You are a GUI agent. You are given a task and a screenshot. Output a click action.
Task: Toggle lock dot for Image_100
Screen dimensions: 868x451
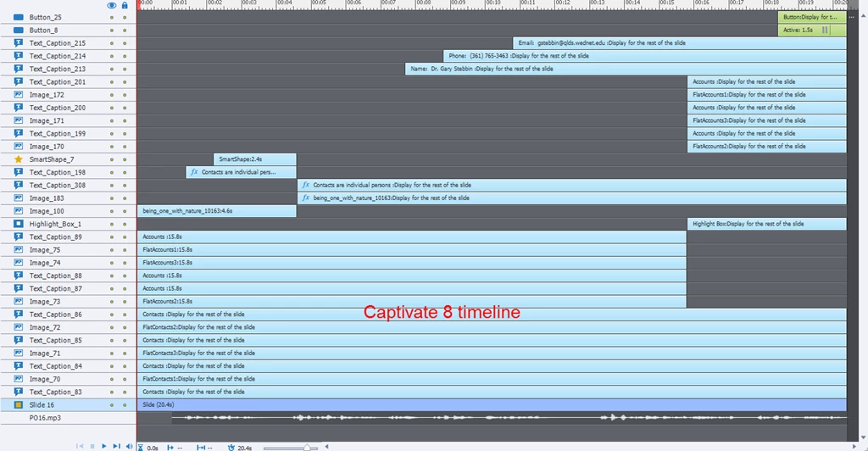[x=125, y=211]
